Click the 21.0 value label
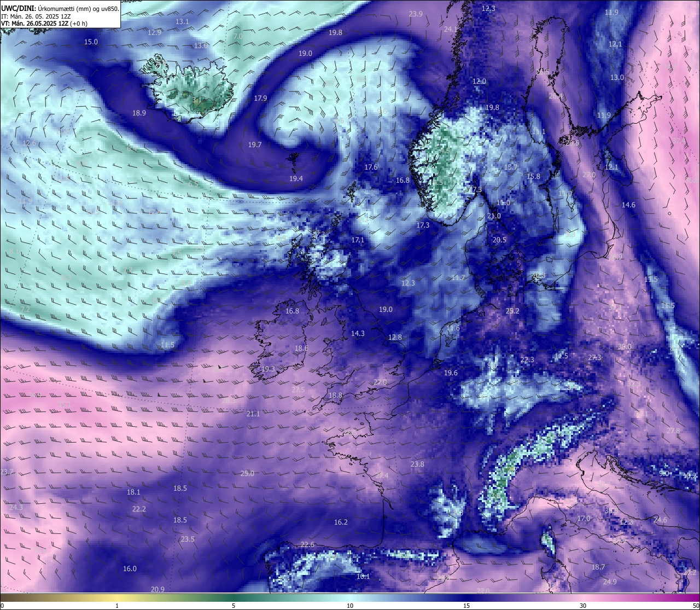This screenshot has width=700, height=610. click(x=494, y=216)
